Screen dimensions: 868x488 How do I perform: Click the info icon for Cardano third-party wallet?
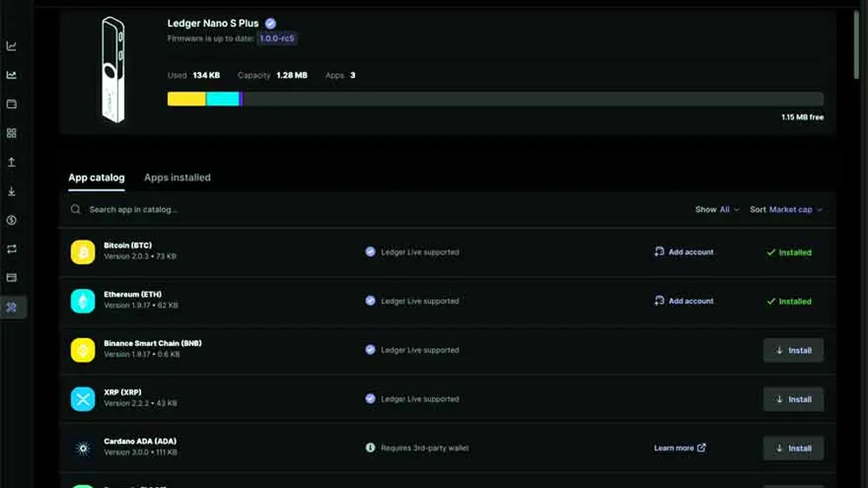point(370,448)
